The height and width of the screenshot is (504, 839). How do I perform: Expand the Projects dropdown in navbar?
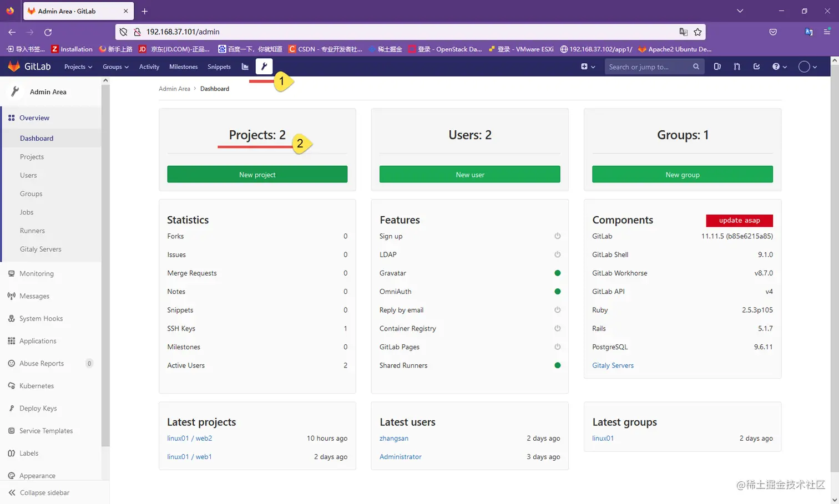(78, 67)
